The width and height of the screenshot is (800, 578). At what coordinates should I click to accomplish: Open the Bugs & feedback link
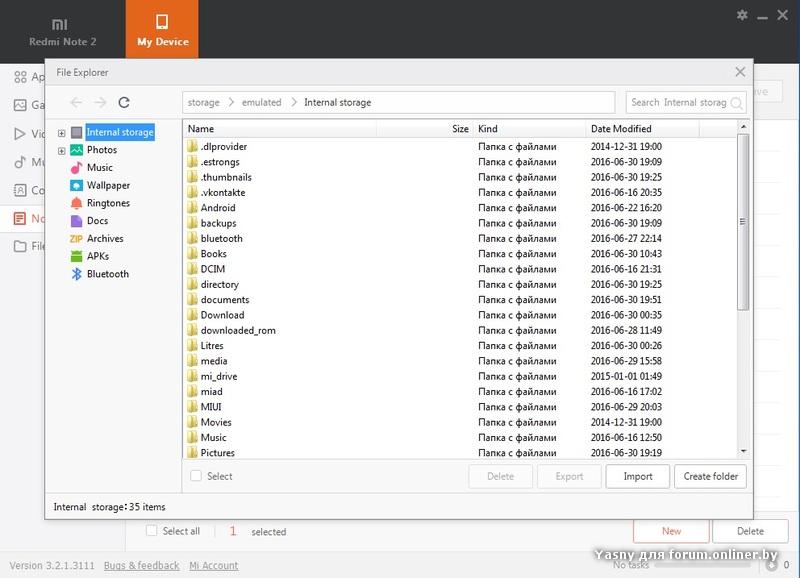(x=141, y=566)
